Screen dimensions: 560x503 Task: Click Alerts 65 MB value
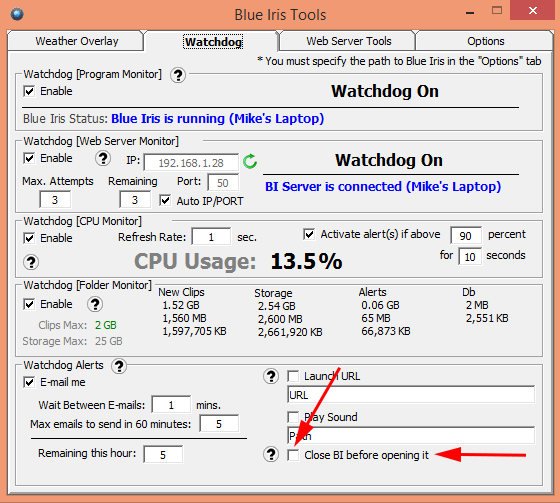(376, 318)
